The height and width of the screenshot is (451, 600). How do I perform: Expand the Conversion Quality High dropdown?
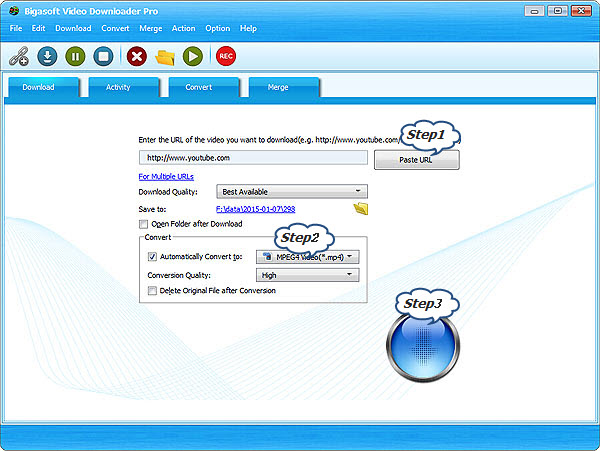pos(308,275)
